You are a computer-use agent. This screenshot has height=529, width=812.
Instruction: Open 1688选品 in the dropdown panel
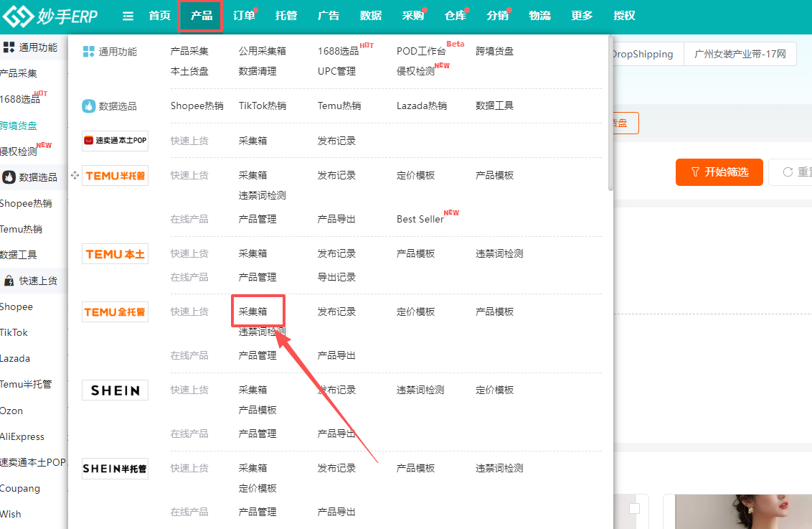[x=338, y=52]
